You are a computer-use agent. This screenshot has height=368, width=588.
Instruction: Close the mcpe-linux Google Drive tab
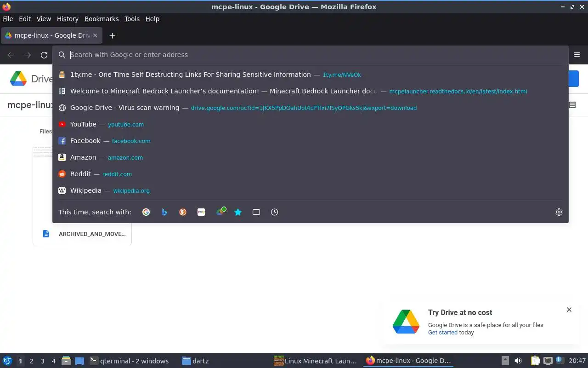95,35
